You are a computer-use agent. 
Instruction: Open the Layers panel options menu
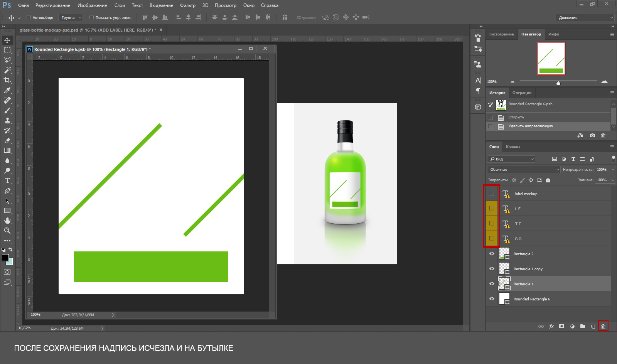(x=612, y=147)
